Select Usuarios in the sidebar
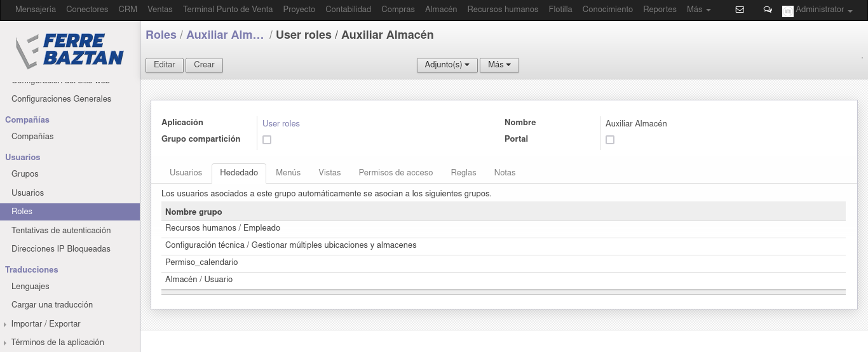The image size is (868, 352). [28, 193]
